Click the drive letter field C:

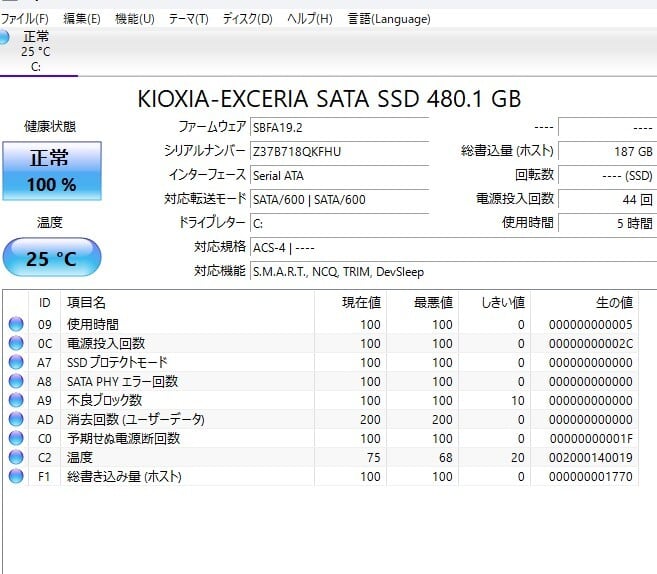339,223
